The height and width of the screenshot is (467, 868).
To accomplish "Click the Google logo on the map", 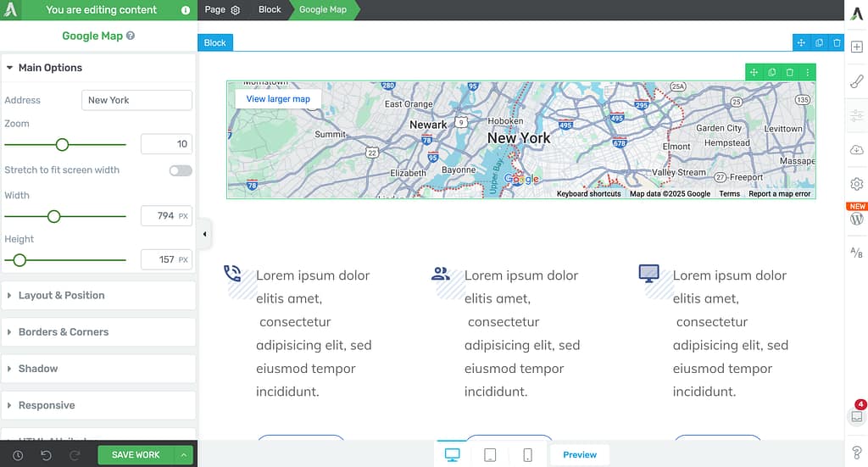I will (521, 179).
